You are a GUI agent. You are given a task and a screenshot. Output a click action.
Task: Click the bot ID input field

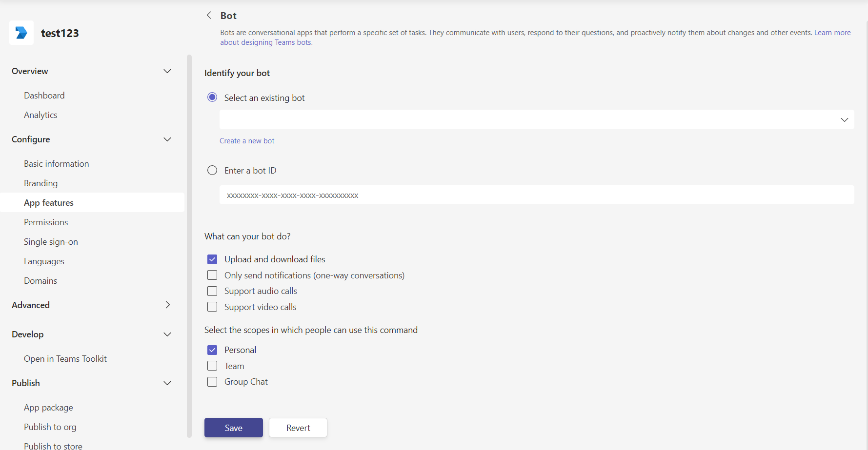439,195
